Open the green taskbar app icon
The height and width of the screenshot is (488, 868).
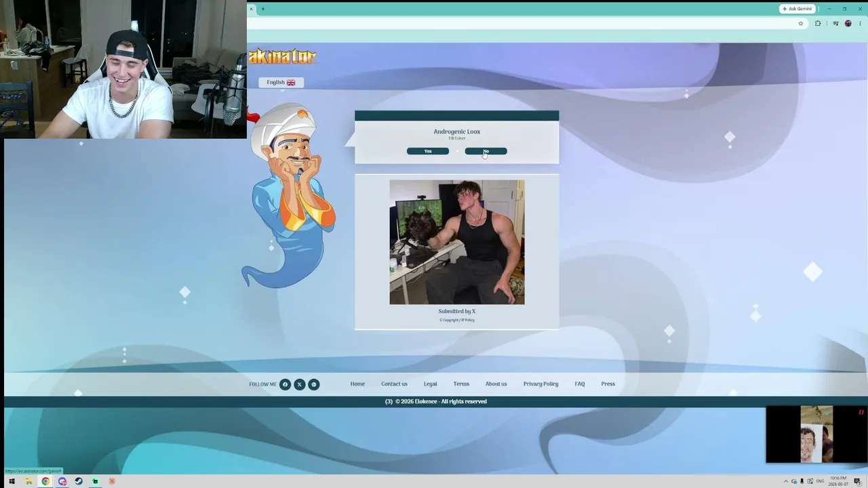[x=95, y=481]
